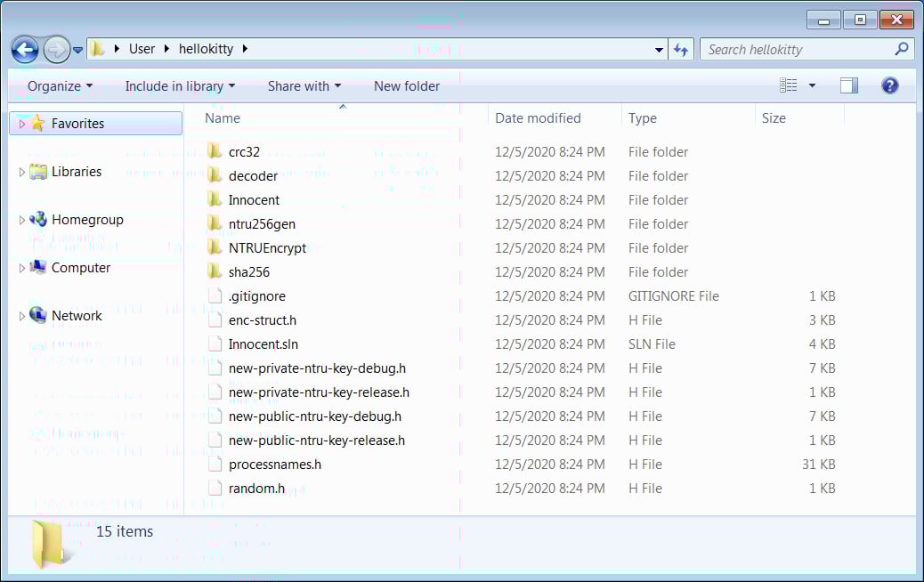
Task: Refresh the hellokitty folder view
Action: pos(681,50)
